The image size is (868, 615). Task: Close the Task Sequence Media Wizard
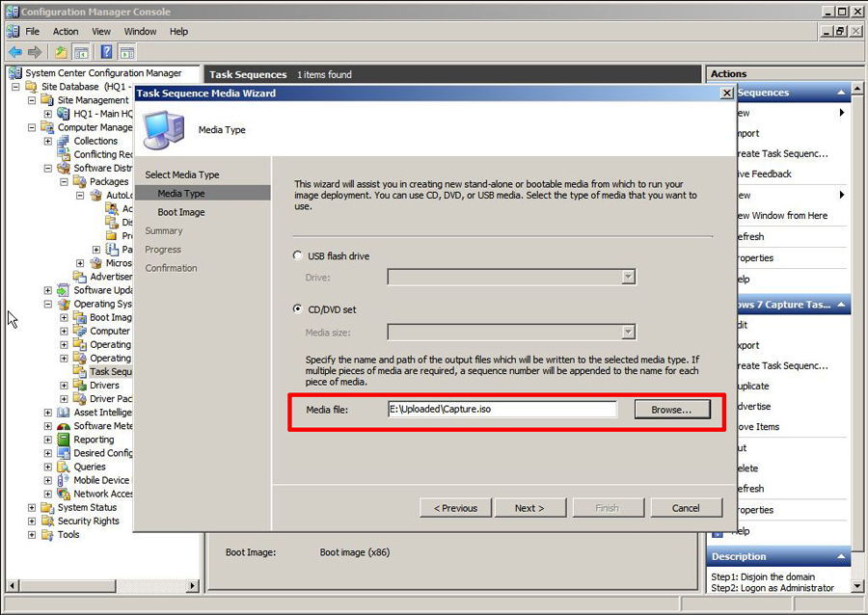(x=727, y=93)
